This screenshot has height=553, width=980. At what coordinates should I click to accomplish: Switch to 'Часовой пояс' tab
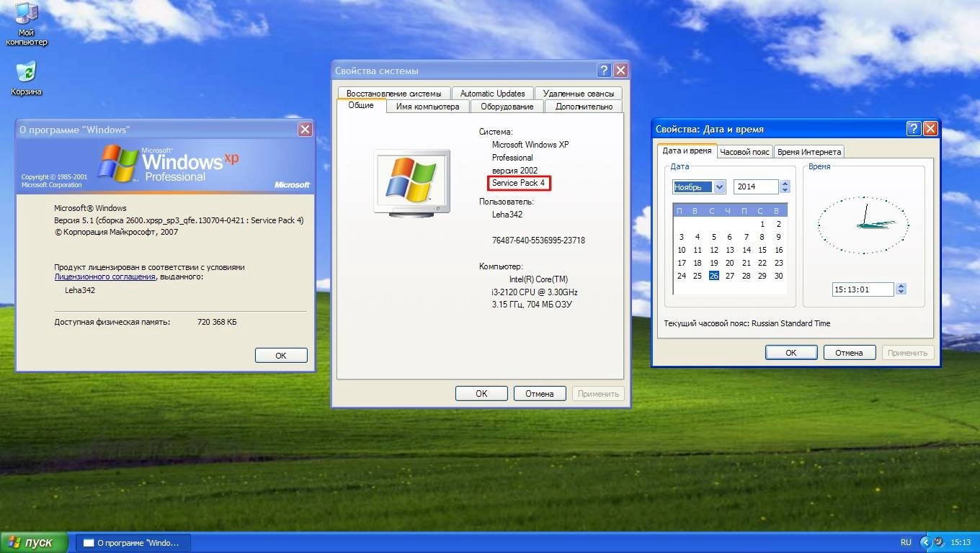tap(745, 152)
